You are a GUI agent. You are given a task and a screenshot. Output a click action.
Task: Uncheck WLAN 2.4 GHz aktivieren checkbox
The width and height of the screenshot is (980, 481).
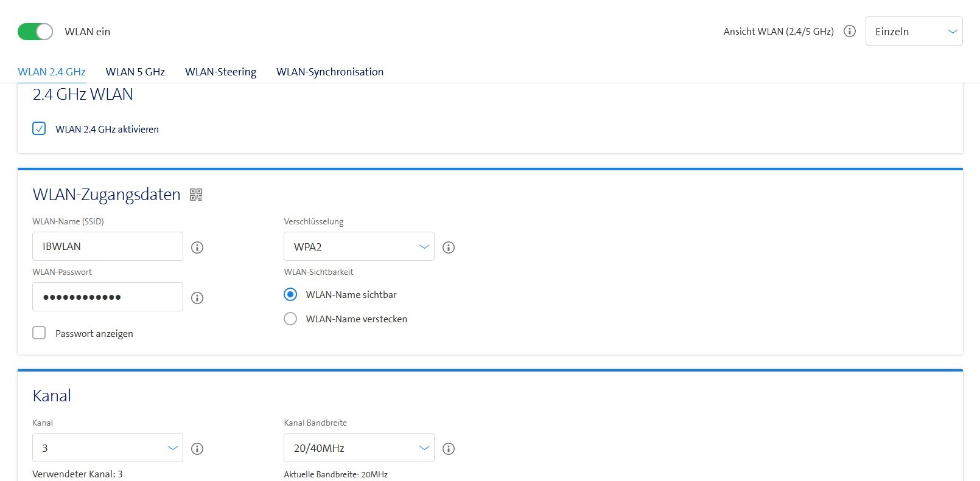click(x=39, y=129)
